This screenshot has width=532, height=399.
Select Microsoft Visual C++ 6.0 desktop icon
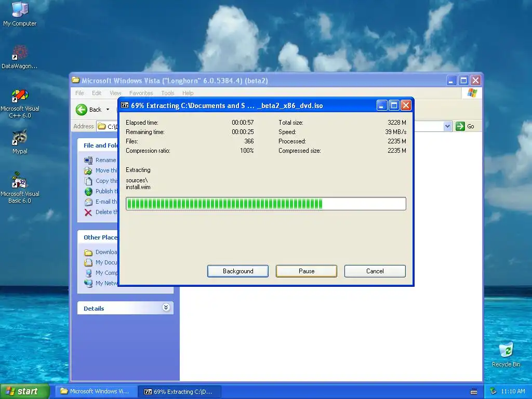(20, 103)
